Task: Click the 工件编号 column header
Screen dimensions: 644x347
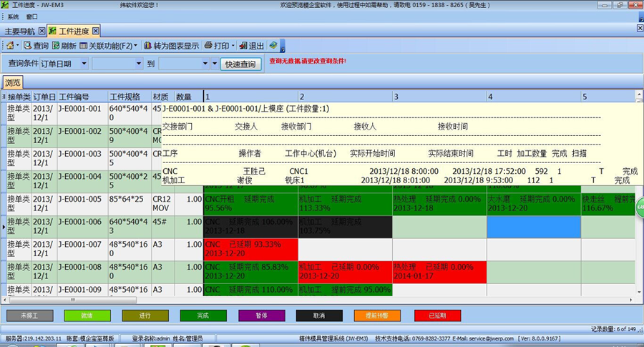Action: pyautogui.click(x=82, y=97)
